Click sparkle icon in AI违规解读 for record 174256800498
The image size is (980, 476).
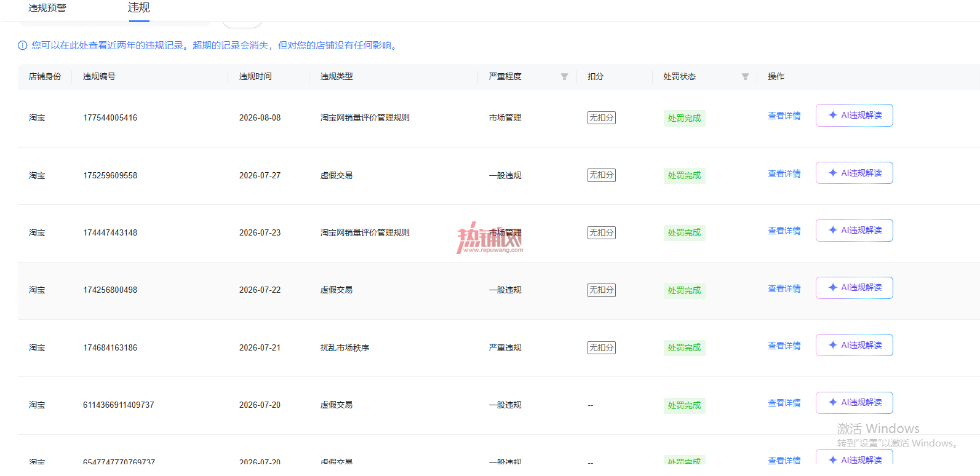833,287
